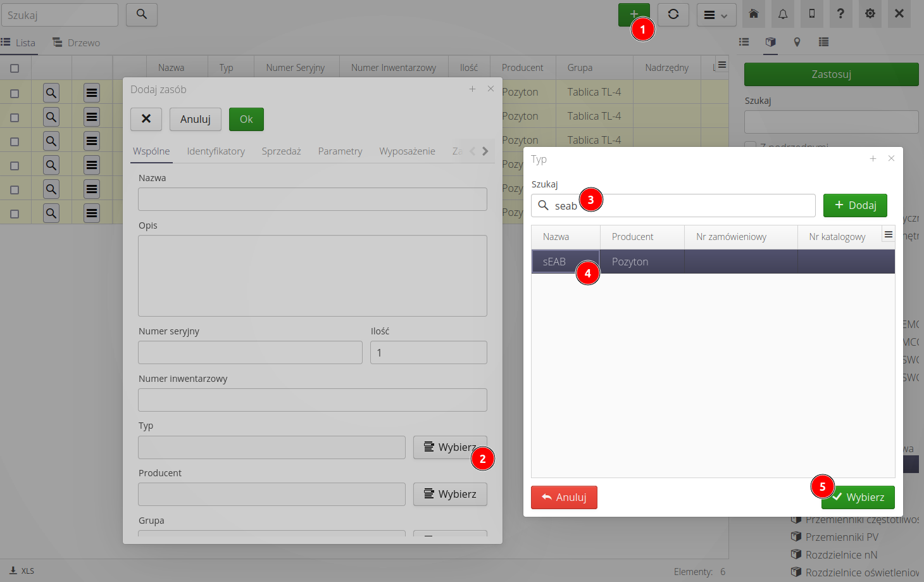Open notifications bell icon
Screen dimensions: 924x582
pyautogui.click(x=783, y=14)
